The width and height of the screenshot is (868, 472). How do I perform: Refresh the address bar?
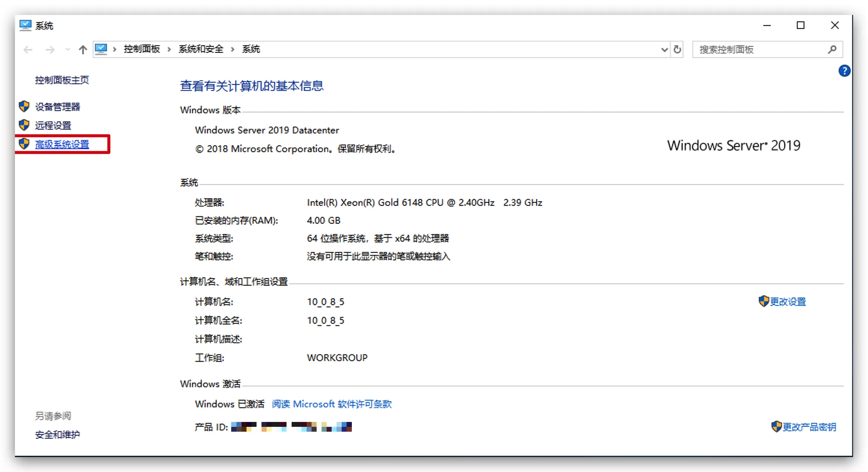pyautogui.click(x=677, y=49)
